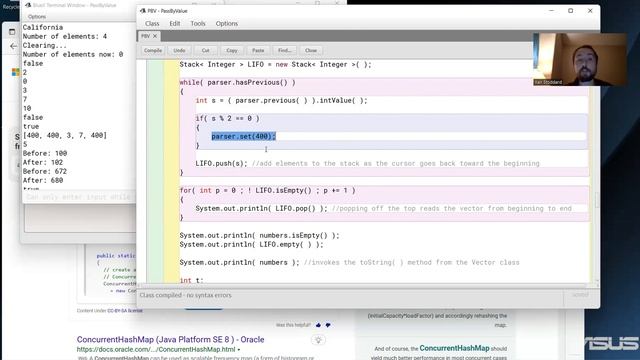Click 'Number of elements: 4' in terminal

point(64,36)
